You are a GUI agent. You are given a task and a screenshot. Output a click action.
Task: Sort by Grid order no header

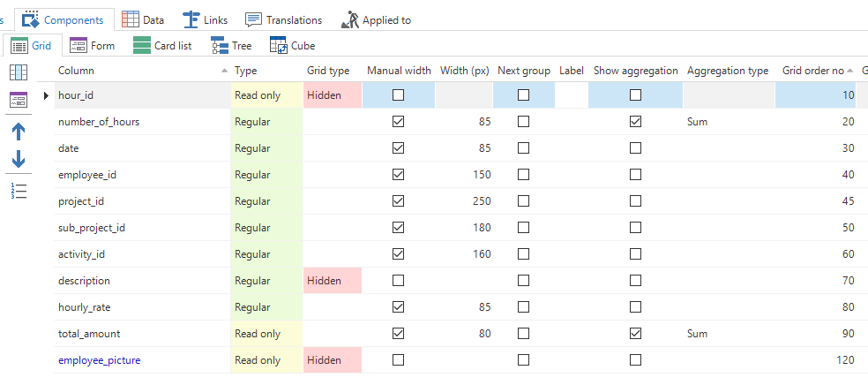[x=812, y=71]
